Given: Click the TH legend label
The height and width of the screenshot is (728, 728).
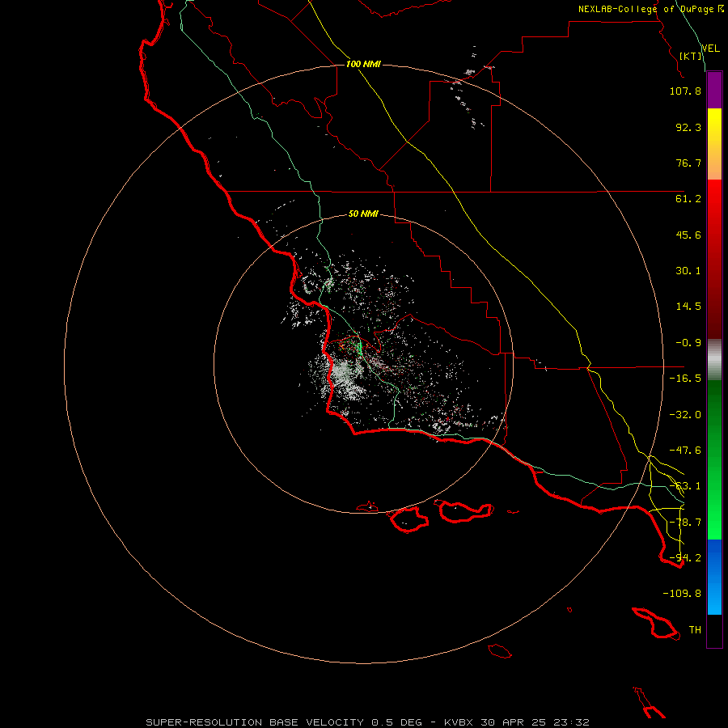Looking at the screenshot, I should tap(695, 630).
